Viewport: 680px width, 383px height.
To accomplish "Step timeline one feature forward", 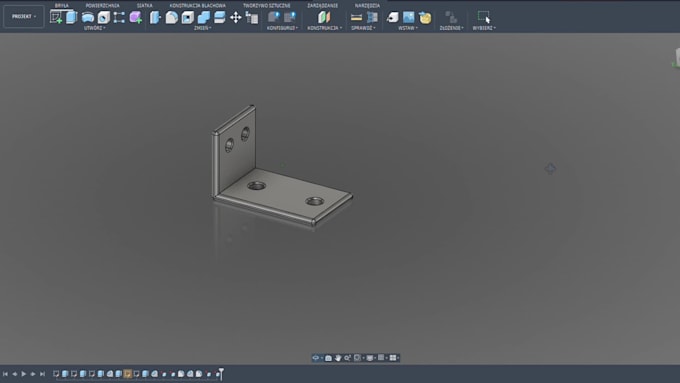I will coord(33,374).
